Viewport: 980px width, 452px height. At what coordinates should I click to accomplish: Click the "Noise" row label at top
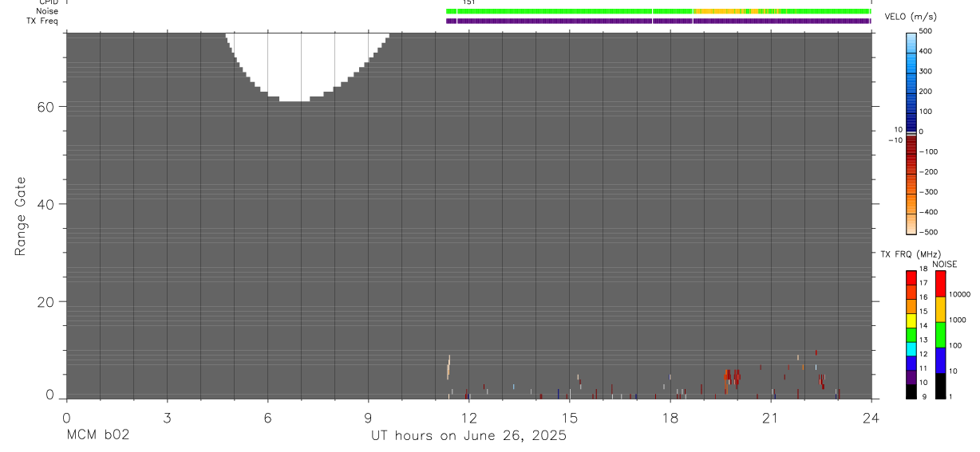(x=47, y=11)
